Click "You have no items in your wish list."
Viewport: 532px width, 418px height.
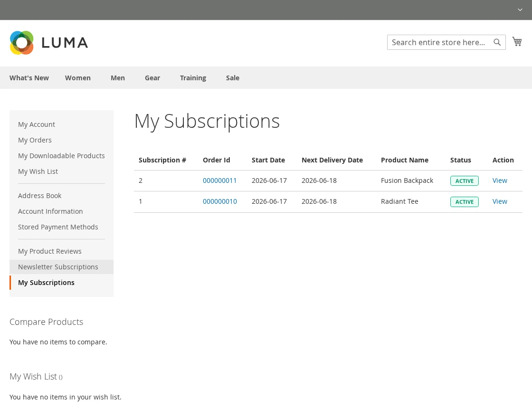[x=65, y=397]
